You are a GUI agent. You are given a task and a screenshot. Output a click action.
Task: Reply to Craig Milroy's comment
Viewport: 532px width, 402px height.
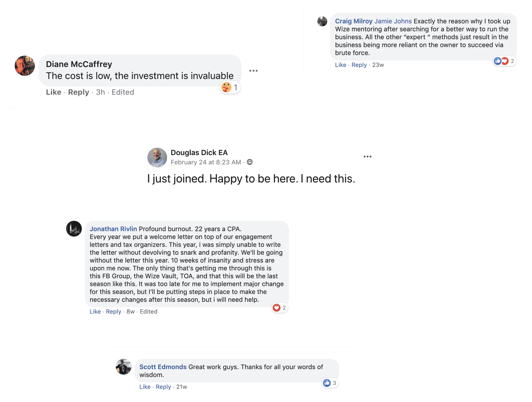tap(359, 65)
